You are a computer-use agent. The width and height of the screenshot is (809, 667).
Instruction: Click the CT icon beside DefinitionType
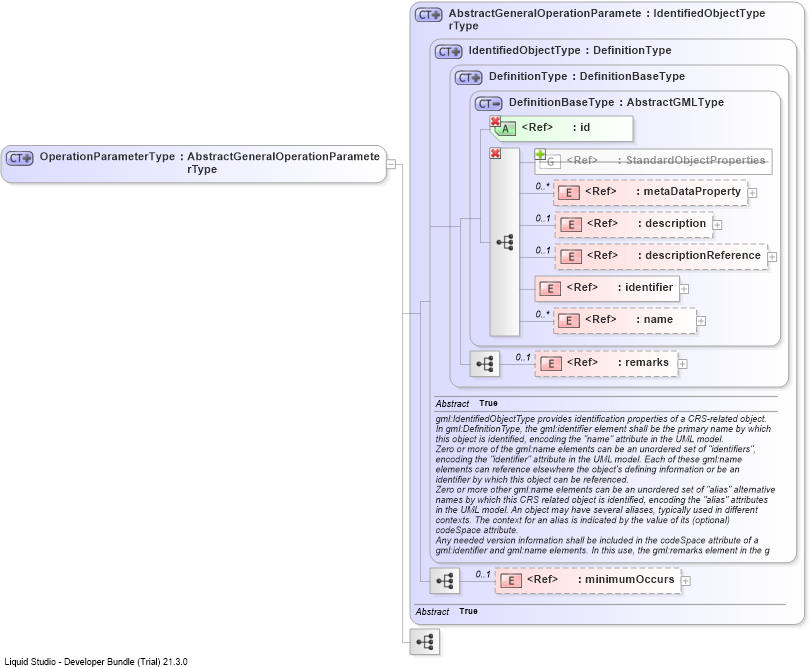coord(468,77)
